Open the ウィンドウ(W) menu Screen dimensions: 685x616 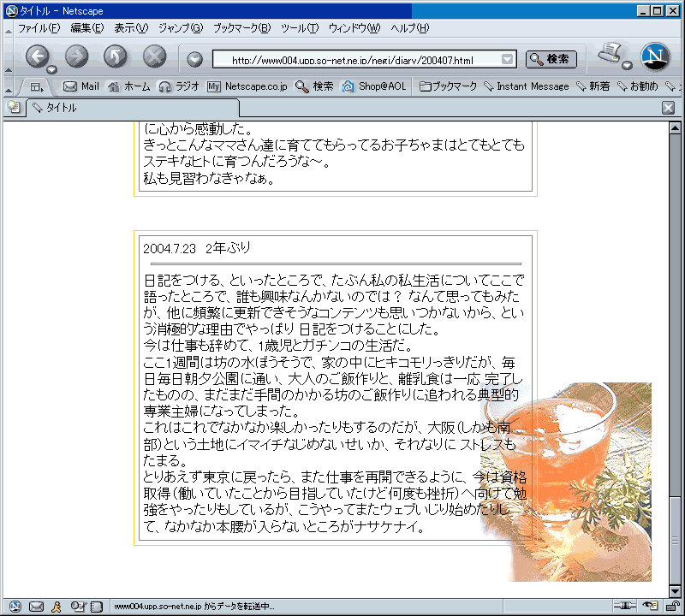point(354,28)
